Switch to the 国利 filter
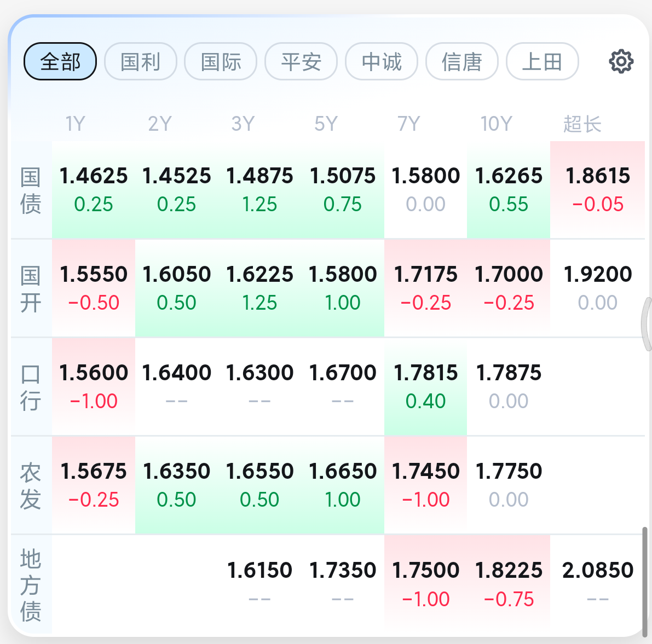652x644 pixels. tap(141, 61)
